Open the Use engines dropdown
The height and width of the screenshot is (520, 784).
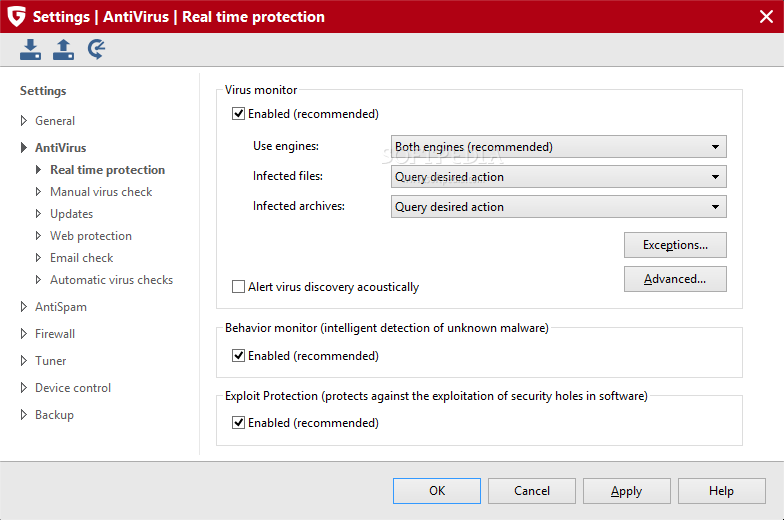(x=558, y=147)
